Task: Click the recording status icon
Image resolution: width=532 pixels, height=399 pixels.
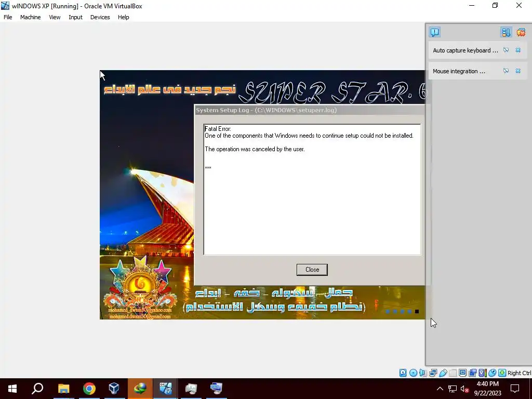Action: [472, 373]
